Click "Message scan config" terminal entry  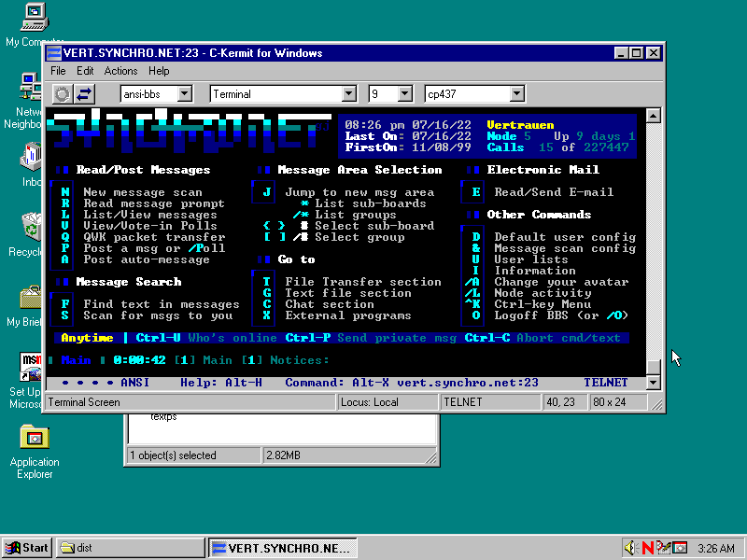click(x=565, y=248)
